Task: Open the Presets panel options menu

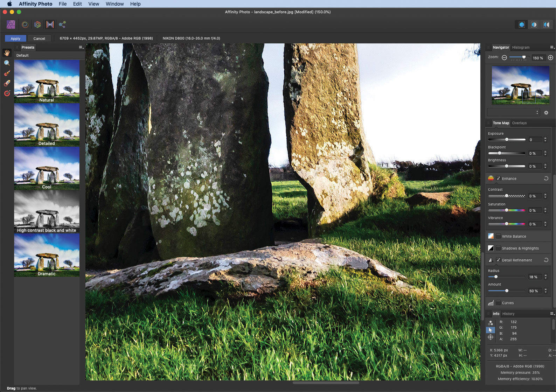Action: (x=81, y=47)
